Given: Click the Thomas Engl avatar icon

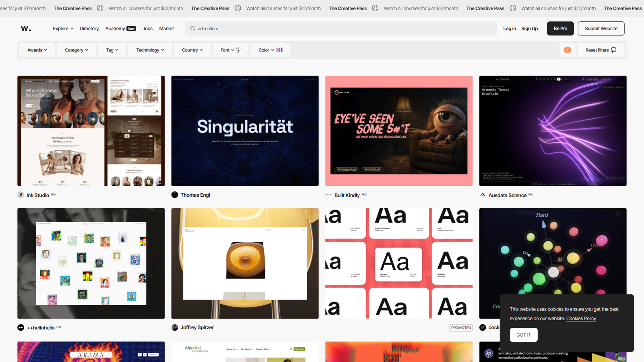Looking at the screenshot, I should (x=175, y=195).
